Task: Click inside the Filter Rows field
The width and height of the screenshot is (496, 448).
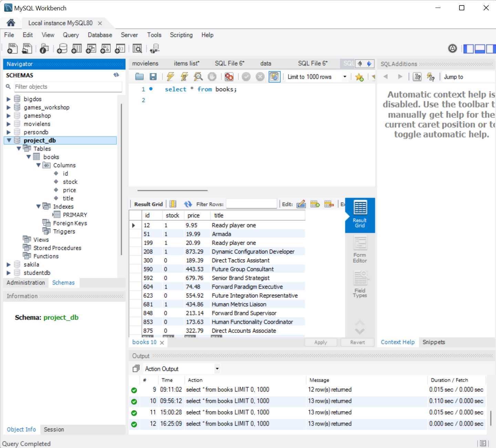Action: (x=251, y=204)
